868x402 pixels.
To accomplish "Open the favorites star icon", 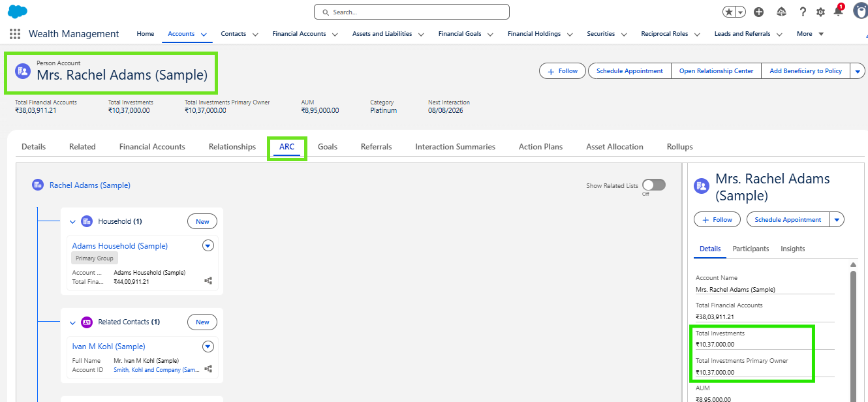I will (x=729, y=12).
